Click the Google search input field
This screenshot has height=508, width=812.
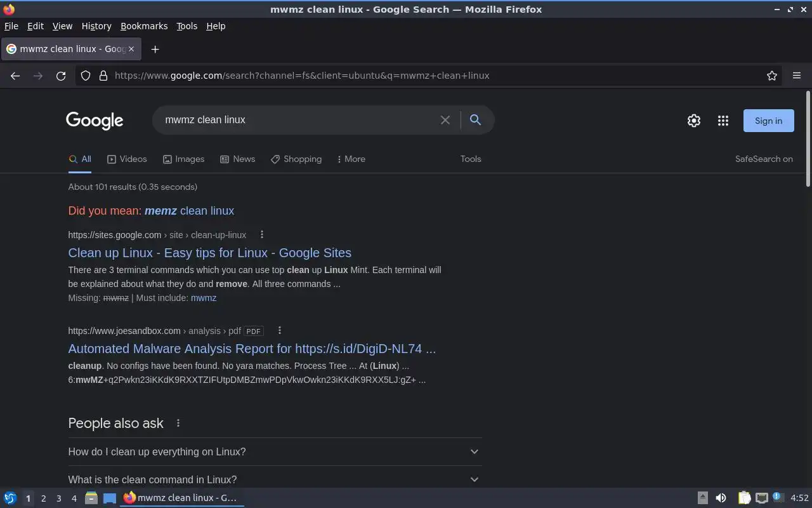298,120
